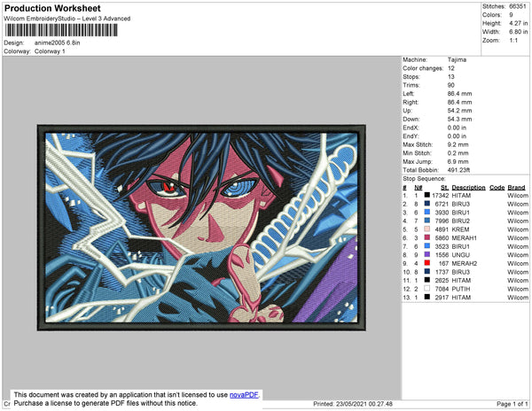Open the novaPDF hyperlink

pos(244,395)
